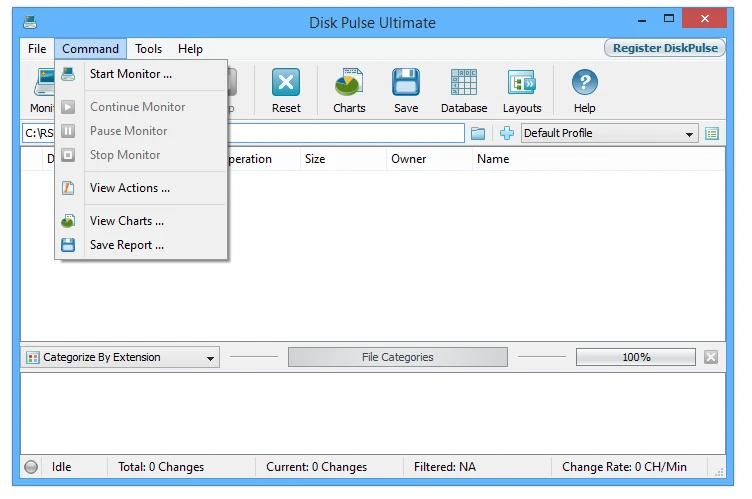Open the Tools menu
Viewport: 752px width, 499px height.
point(148,49)
